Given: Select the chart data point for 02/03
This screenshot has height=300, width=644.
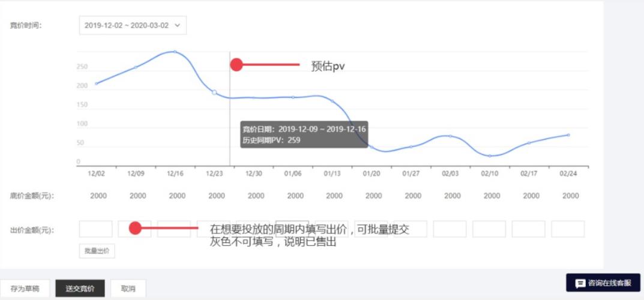Looking at the screenshot, I should pos(450,136).
